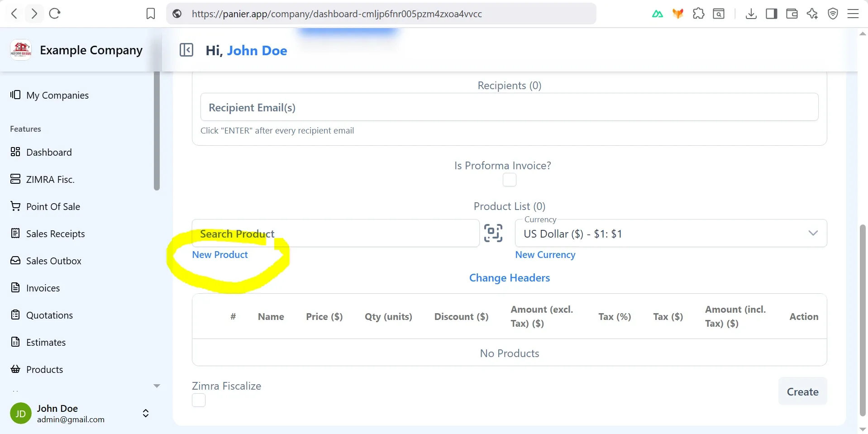This screenshot has height=434, width=868.
Task: Click the sidebar scroll down arrow
Action: [x=157, y=386]
